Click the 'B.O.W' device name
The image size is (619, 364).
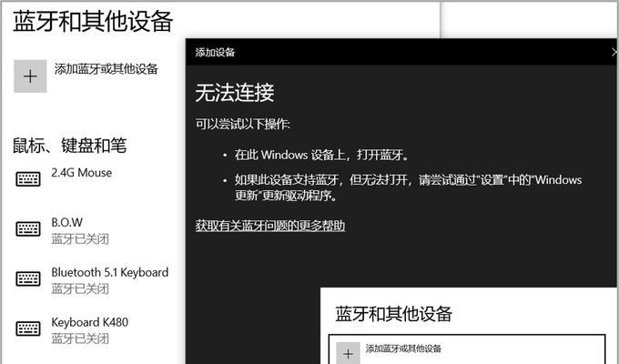(x=67, y=222)
